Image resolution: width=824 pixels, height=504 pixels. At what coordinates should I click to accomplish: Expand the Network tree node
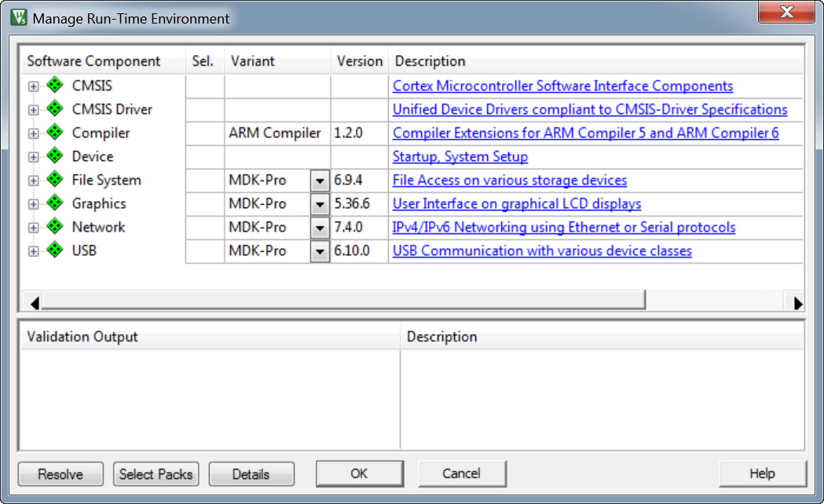click(x=33, y=228)
